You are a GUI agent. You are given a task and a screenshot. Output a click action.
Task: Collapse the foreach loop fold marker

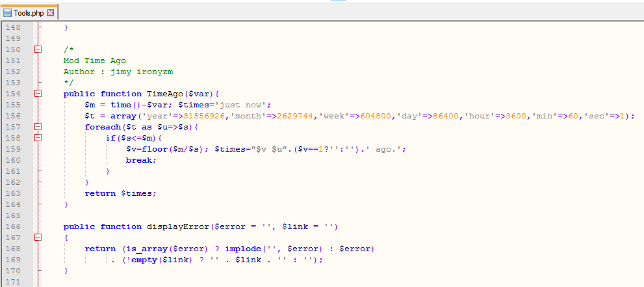tap(38, 127)
